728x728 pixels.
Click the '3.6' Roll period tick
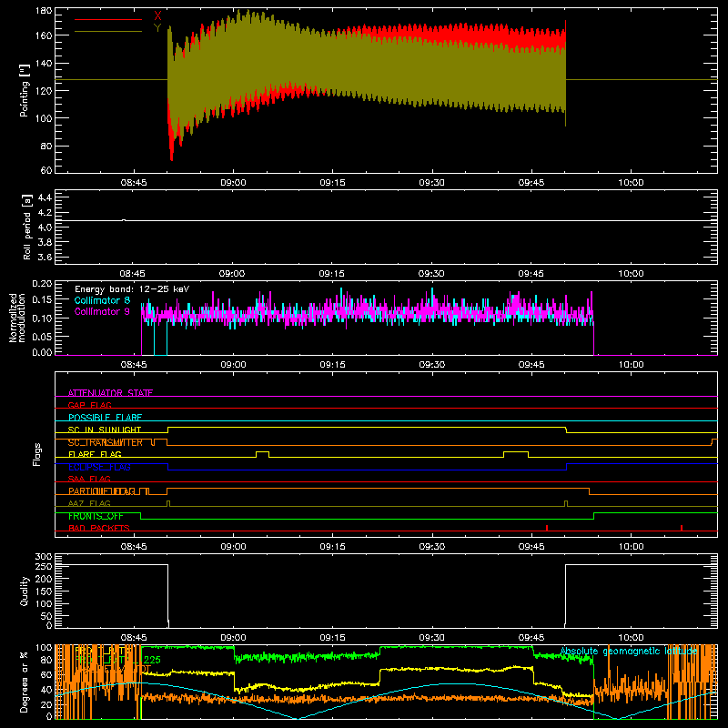tap(45, 257)
